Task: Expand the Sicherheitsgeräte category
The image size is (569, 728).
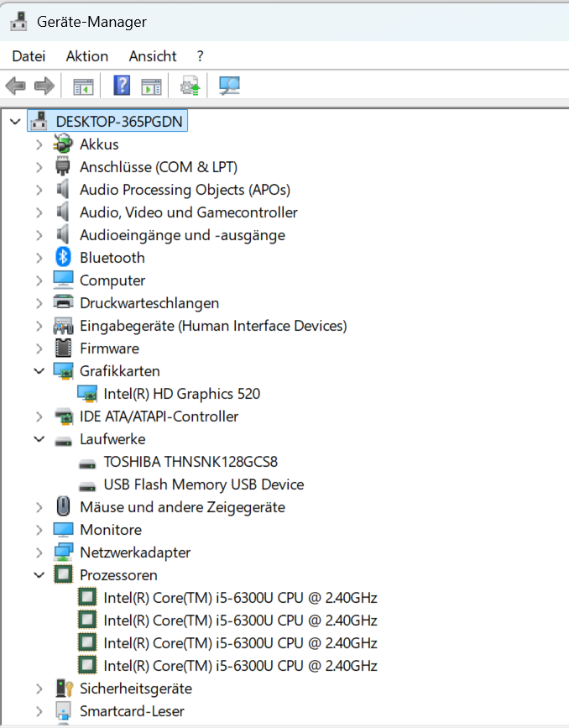Action: pos(39,689)
